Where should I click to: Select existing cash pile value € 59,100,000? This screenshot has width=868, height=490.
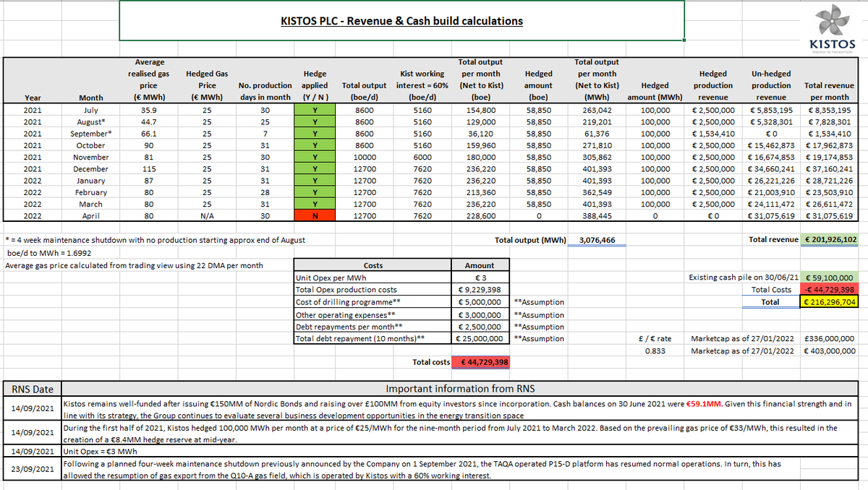coord(829,278)
